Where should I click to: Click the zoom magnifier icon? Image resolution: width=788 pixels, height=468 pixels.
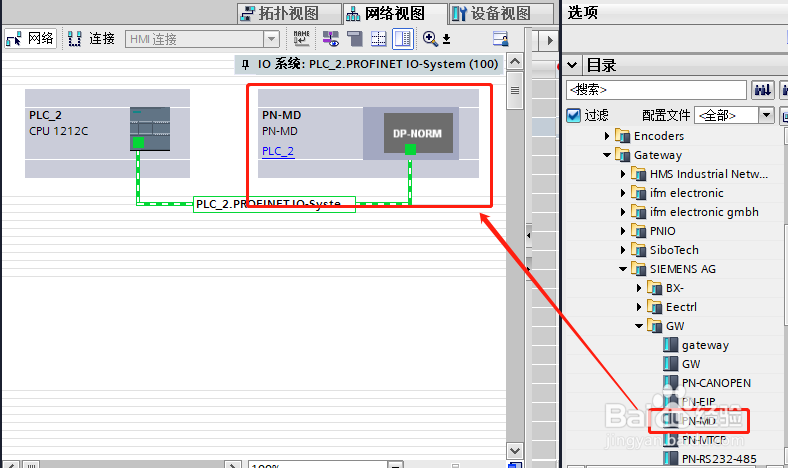[430, 38]
